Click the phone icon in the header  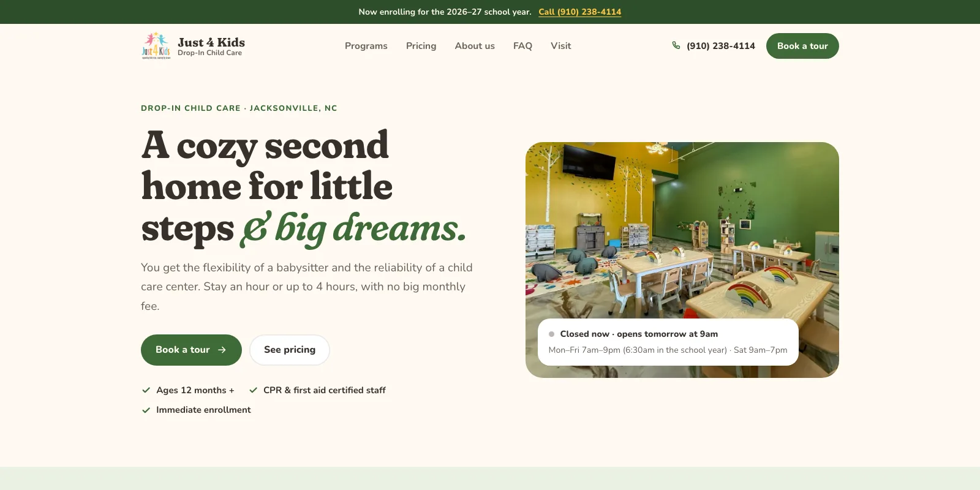pyautogui.click(x=676, y=45)
